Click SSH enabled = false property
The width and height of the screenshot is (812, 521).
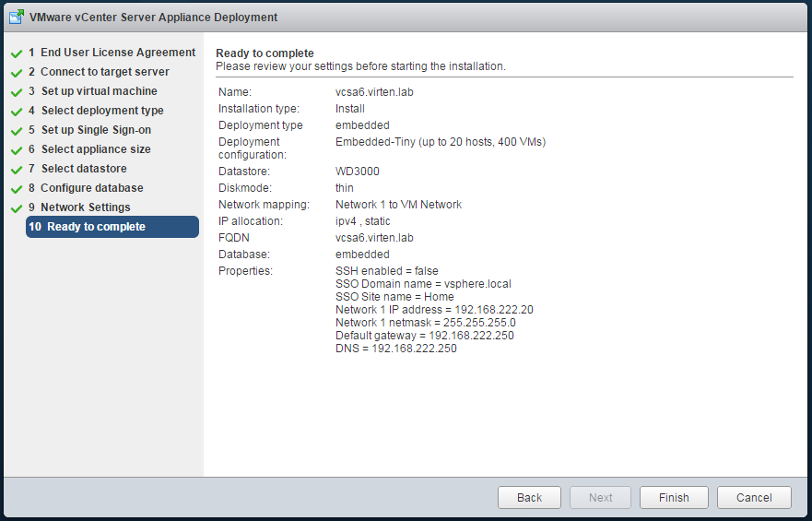pos(387,271)
